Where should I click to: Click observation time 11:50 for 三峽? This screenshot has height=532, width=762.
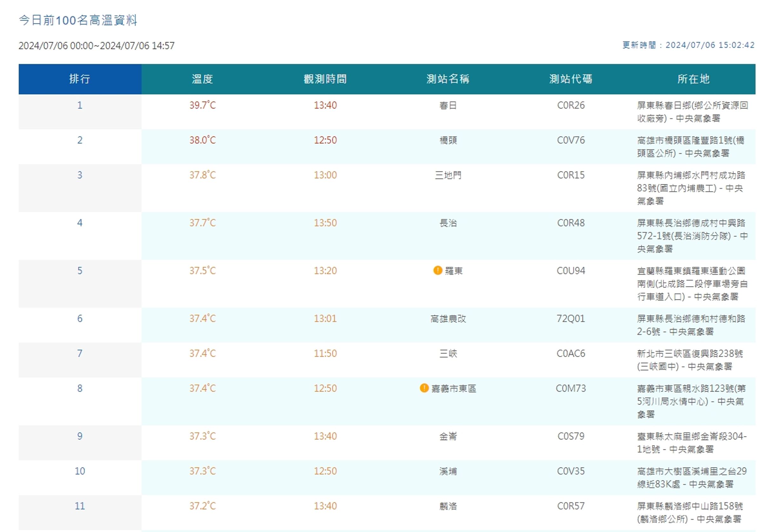coord(325,353)
